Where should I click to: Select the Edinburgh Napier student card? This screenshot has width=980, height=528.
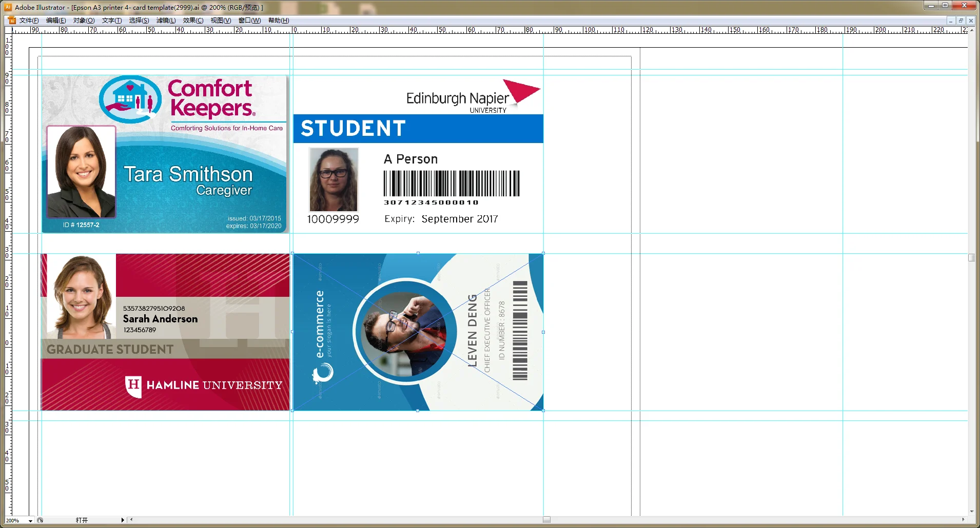tap(418, 154)
